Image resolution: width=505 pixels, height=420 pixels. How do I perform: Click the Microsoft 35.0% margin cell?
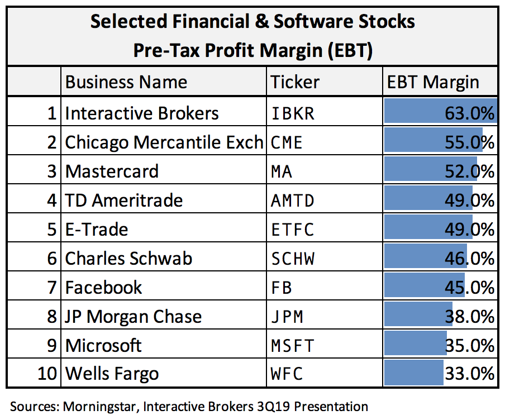coord(440,343)
